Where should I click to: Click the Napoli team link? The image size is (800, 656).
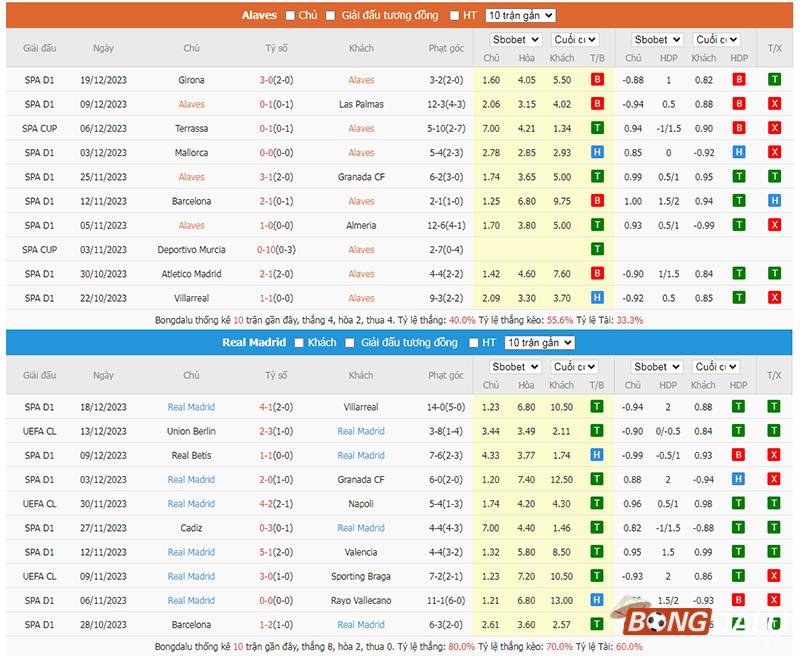point(361,504)
